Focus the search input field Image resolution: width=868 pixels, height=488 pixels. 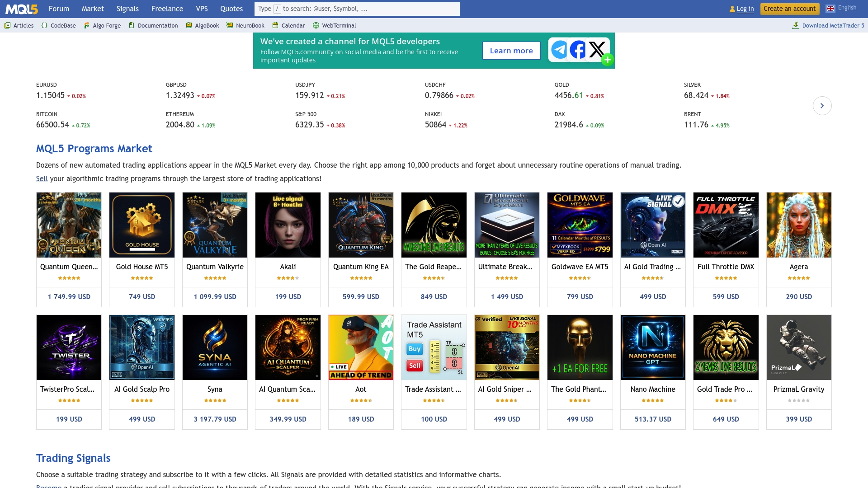coord(357,9)
